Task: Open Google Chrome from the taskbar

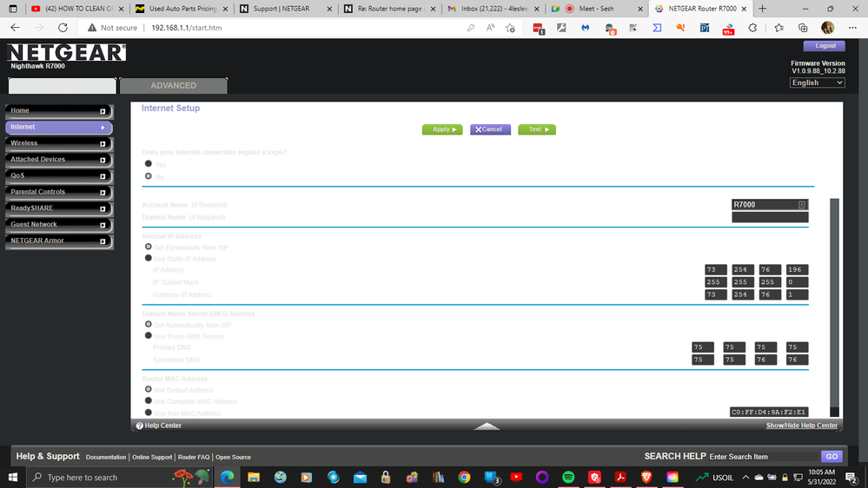Action: 464,477
